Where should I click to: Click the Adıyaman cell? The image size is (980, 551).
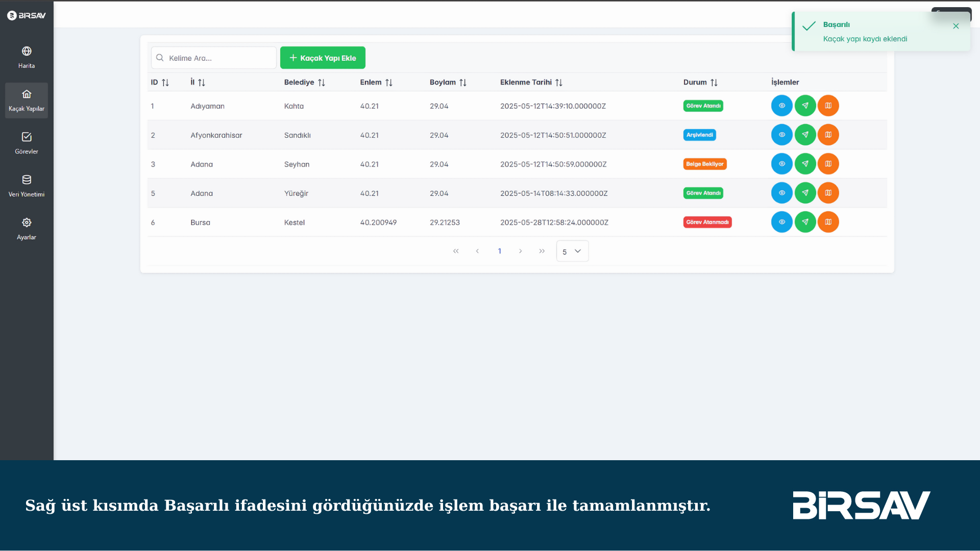click(207, 106)
